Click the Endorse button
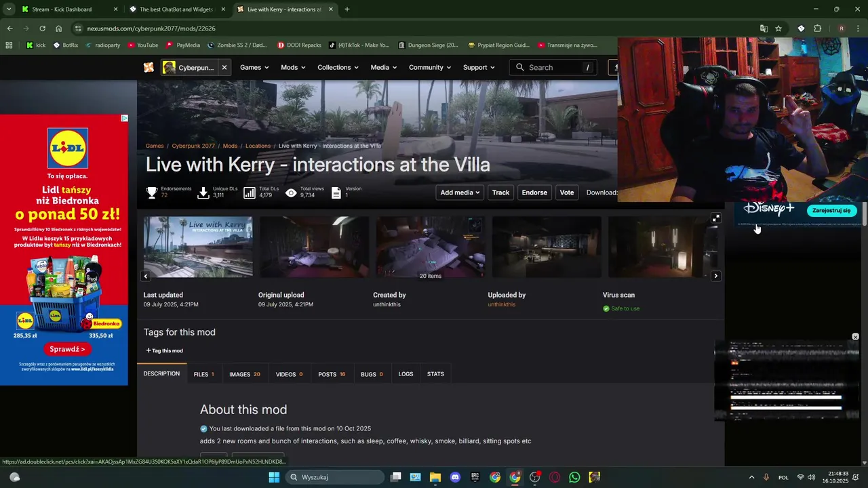The height and width of the screenshot is (488, 868). 534,192
